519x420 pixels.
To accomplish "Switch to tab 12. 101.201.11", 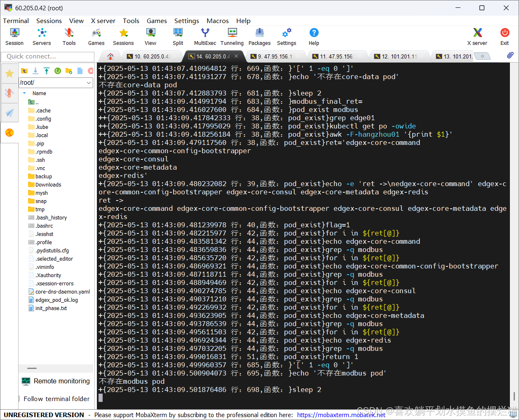I will point(399,56).
